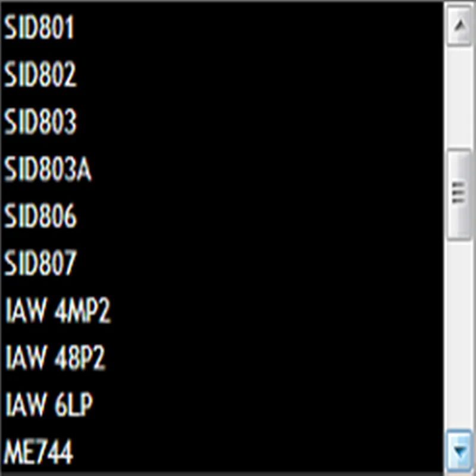Click empty area beside SID801 row
The height and width of the screenshot is (476, 476).
(258, 27)
